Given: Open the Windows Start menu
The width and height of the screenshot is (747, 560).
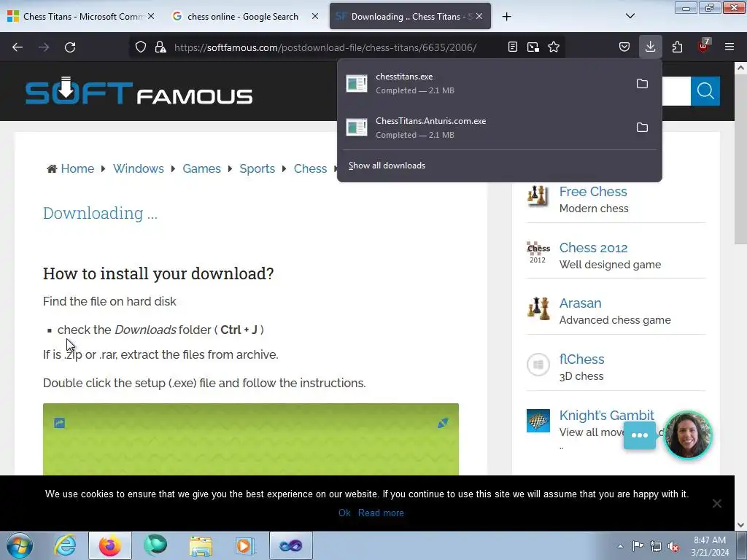Looking at the screenshot, I should pos(20,545).
